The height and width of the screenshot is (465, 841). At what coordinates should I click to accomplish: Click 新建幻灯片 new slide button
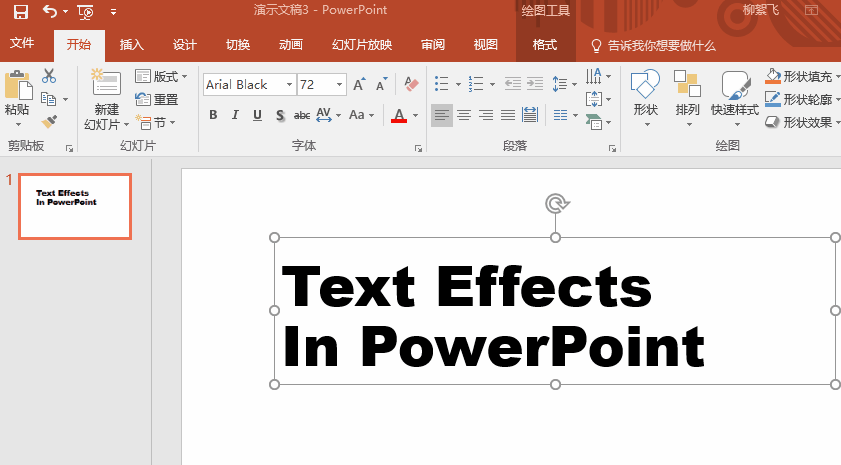(x=106, y=99)
